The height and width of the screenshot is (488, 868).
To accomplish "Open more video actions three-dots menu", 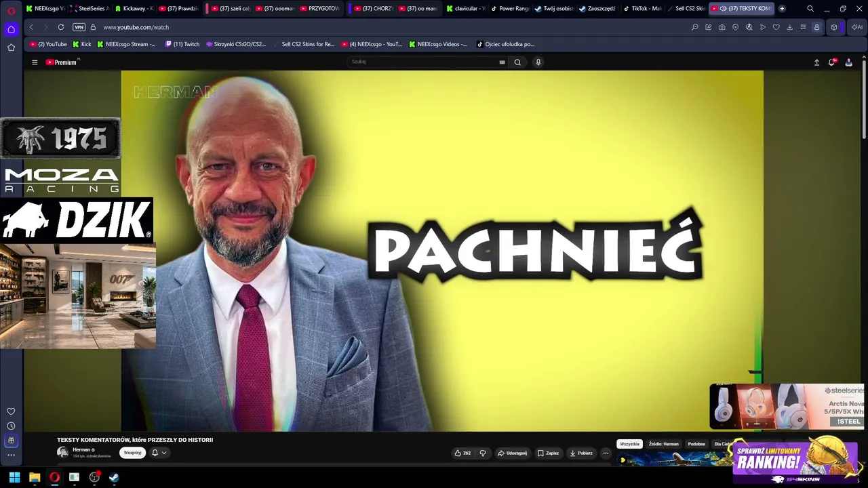I will 606,453.
